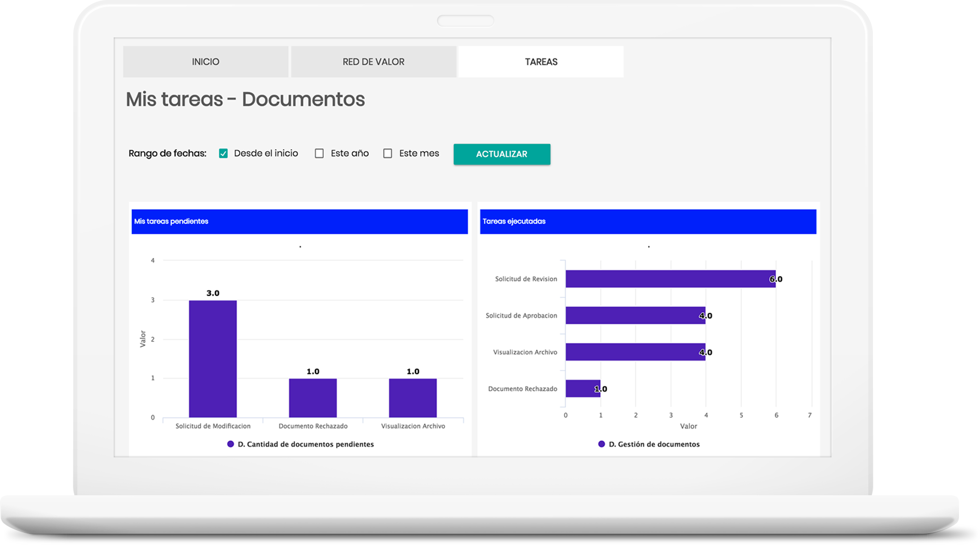This screenshot has width=980, height=545.
Task: Click the Mis tareas pendientes panel header
Action: [x=299, y=221]
